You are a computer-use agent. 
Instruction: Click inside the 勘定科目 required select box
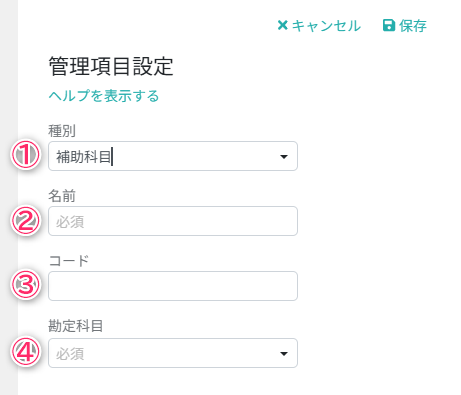click(173, 353)
